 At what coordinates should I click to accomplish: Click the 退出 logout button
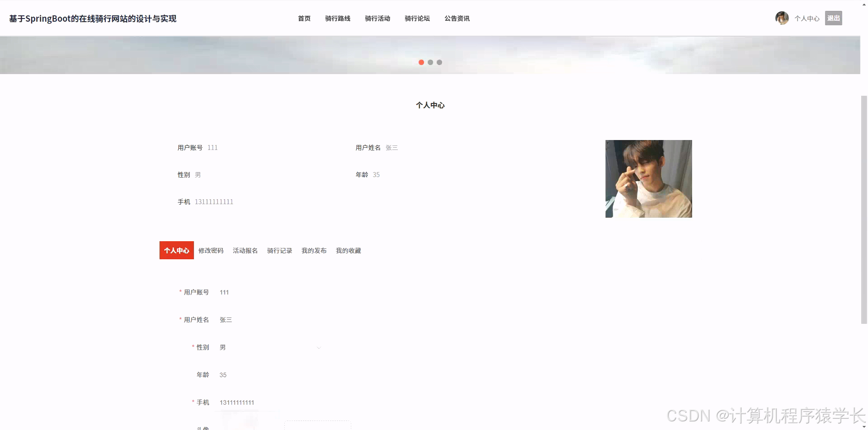coord(833,18)
